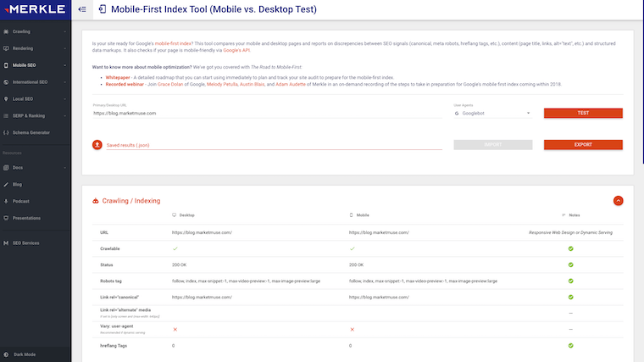Screen dimensions: 644x362
Task: Expand the Crawling menu chevron
Action: [x=65, y=31]
